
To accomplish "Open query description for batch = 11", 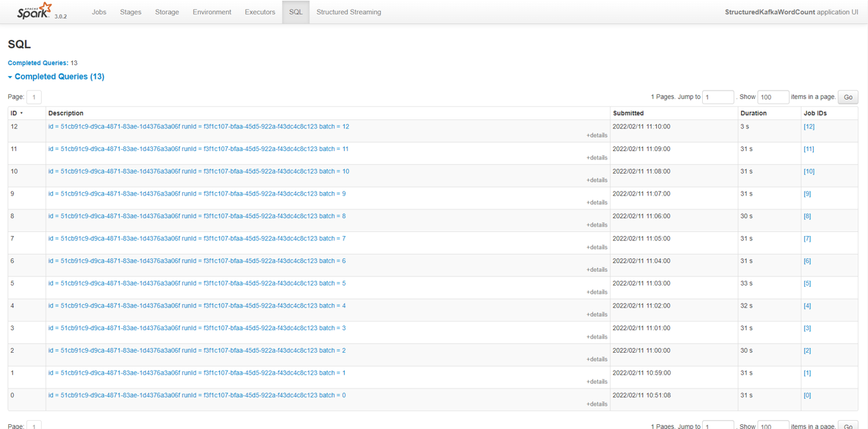I will click(198, 149).
